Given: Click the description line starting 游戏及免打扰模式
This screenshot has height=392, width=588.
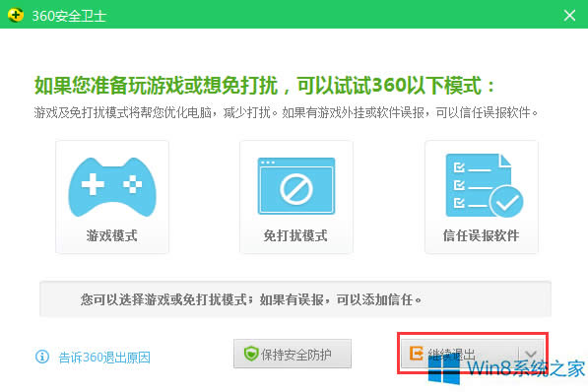Looking at the screenshot, I should click(287, 112).
